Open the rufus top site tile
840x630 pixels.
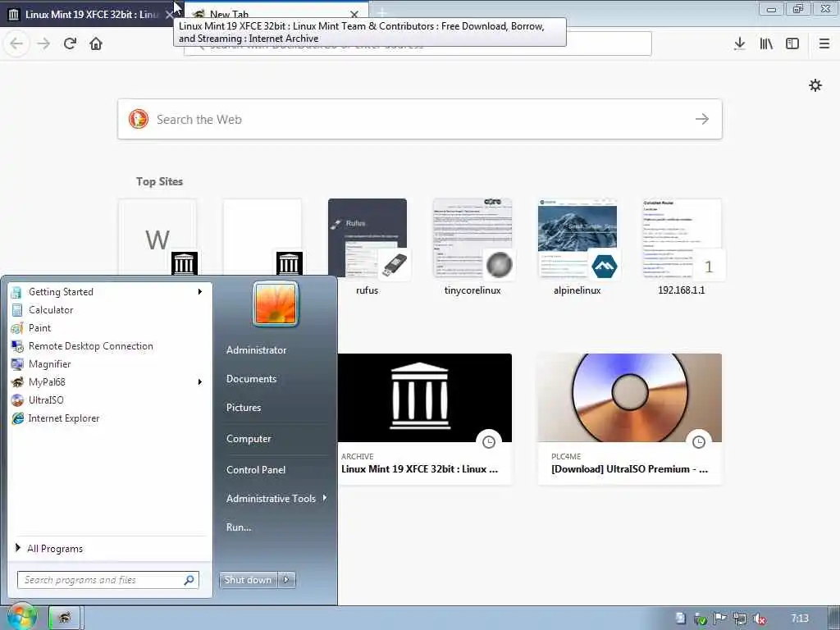click(367, 237)
